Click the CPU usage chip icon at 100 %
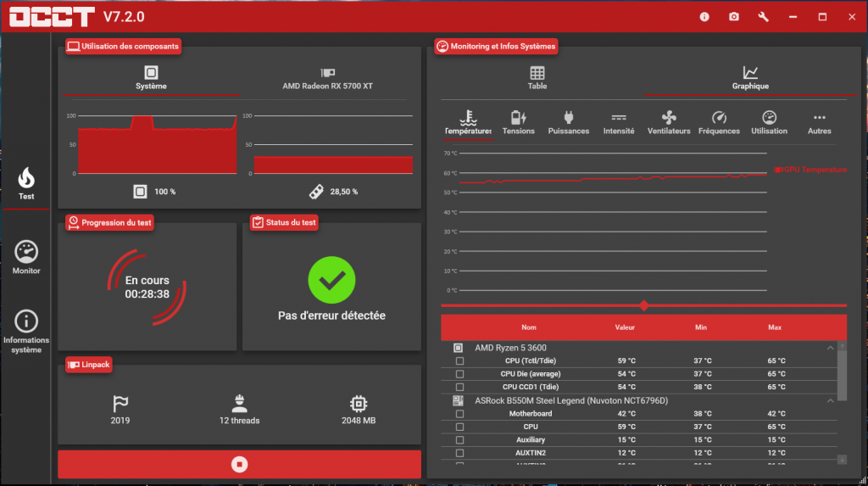868x486 pixels. [140, 191]
